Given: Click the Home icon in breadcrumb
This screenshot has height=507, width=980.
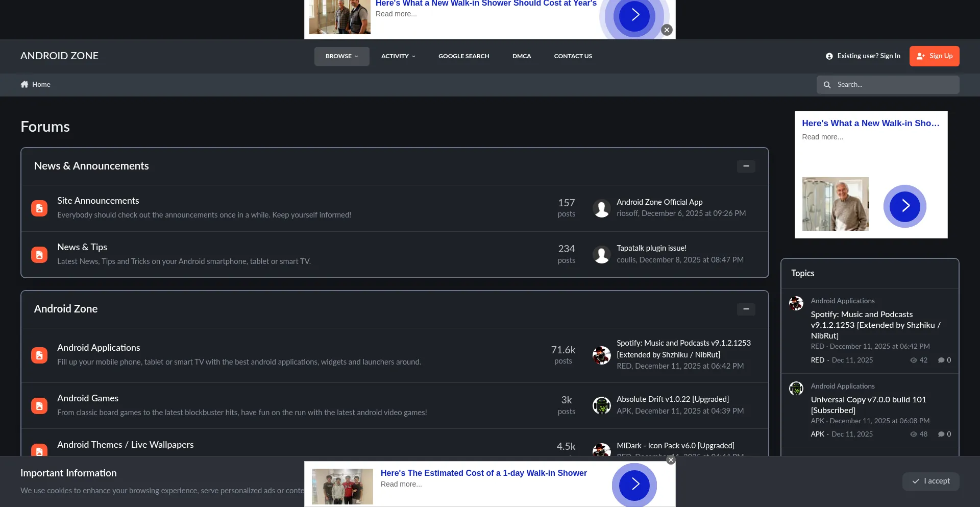Looking at the screenshot, I should click(x=24, y=84).
